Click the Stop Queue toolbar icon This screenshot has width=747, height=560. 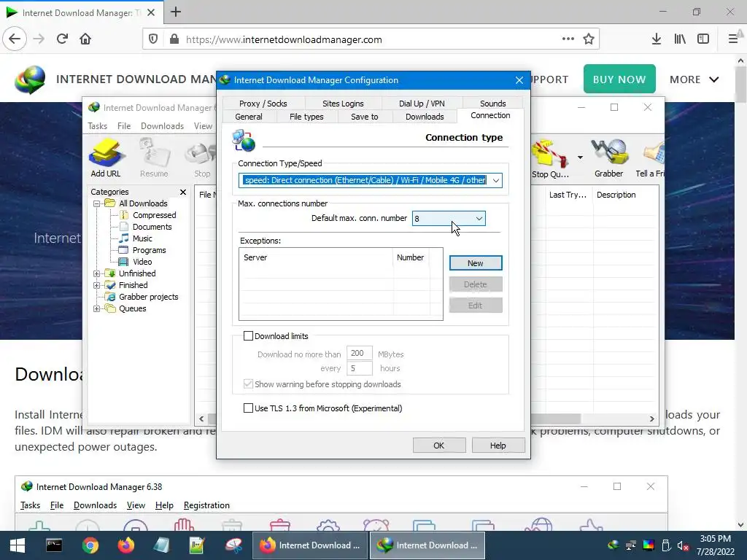550,159
